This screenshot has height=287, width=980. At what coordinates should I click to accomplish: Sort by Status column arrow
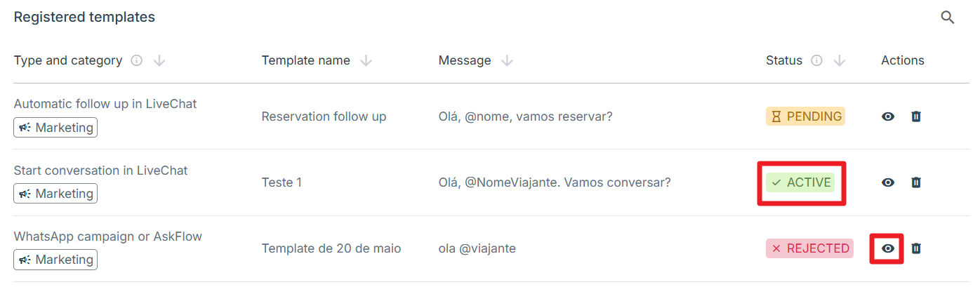[839, 61]
